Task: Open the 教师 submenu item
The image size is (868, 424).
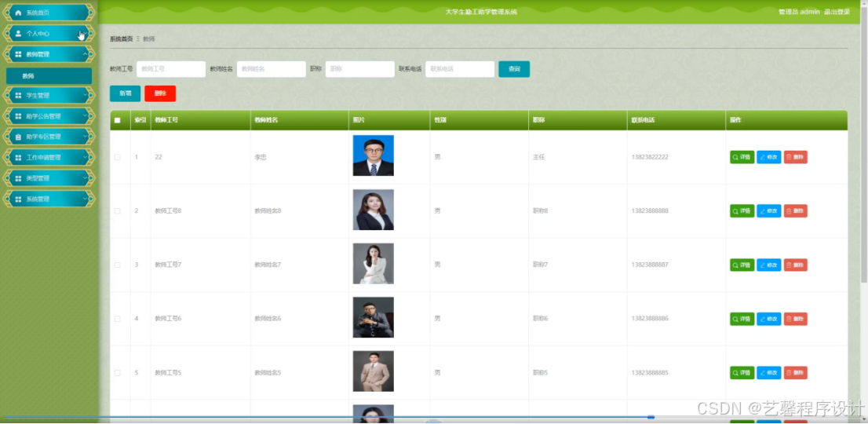Action: point(49,76)
